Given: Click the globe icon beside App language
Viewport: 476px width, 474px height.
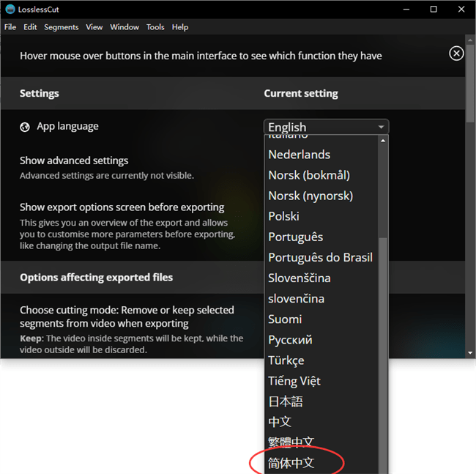Looking at the screenshot, I should click(25, 127).
